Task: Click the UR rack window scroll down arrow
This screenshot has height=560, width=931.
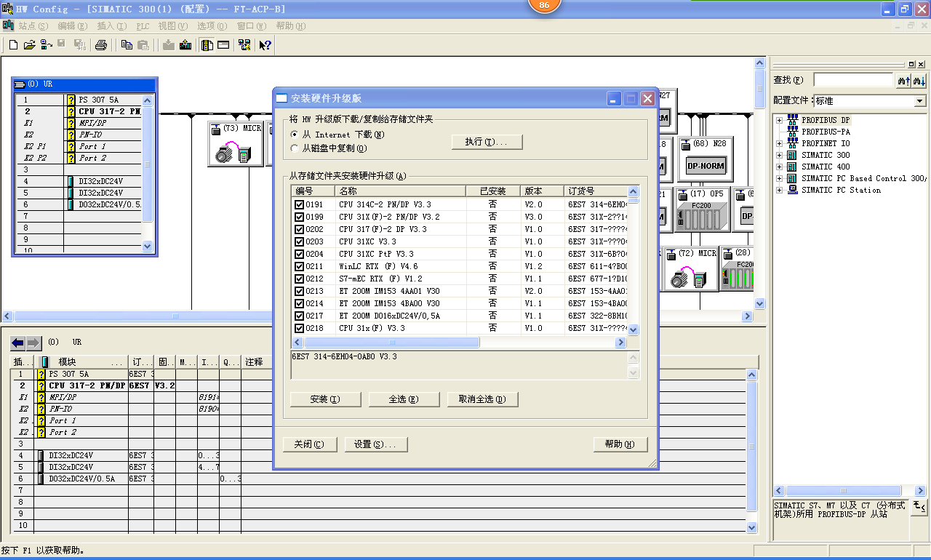Action: (x=148, y=247)
